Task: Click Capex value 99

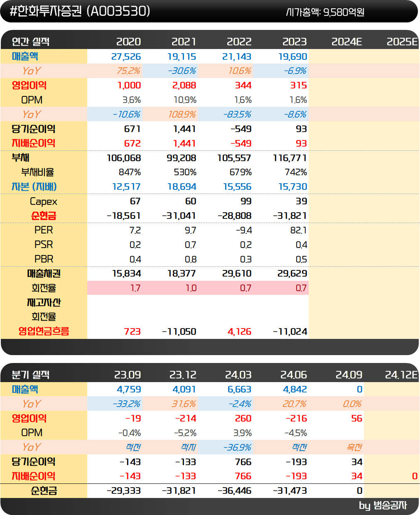Action: click(x=246, y=201)
